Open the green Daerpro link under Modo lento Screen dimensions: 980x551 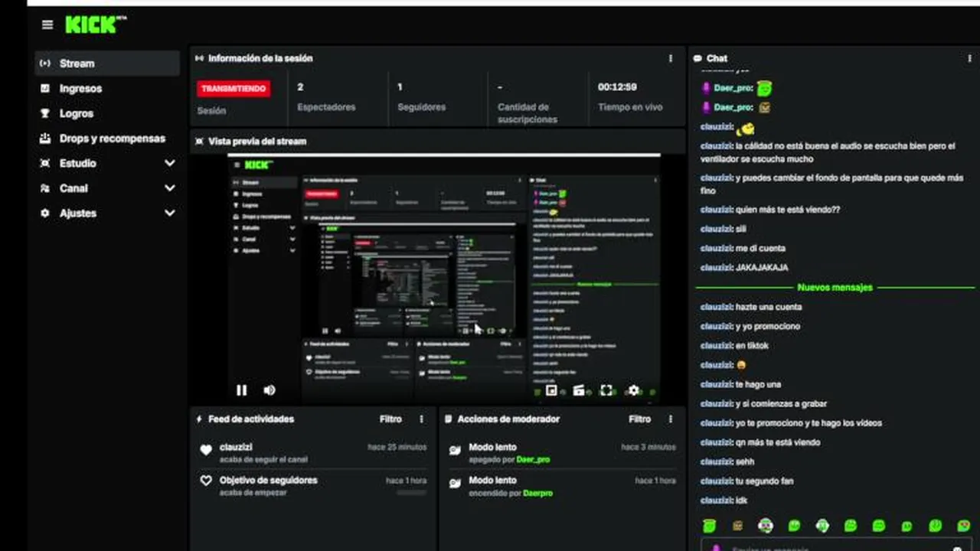click(x=538, y=494)
